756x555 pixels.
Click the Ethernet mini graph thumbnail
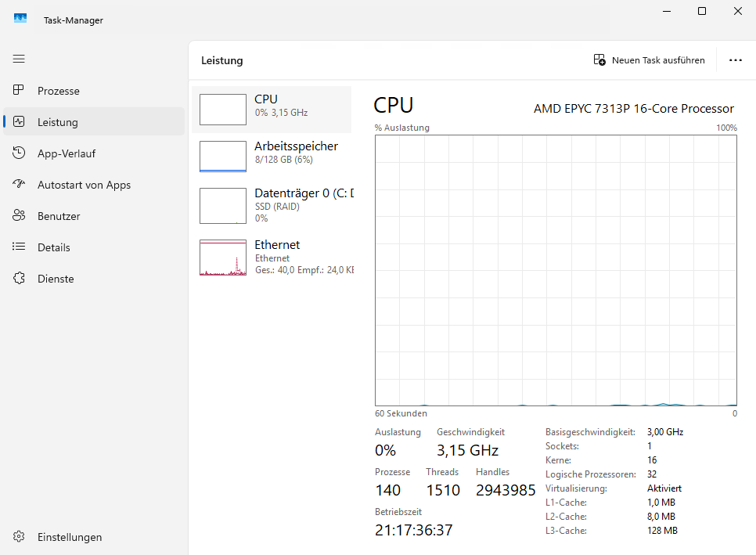(x=222, y=257)
